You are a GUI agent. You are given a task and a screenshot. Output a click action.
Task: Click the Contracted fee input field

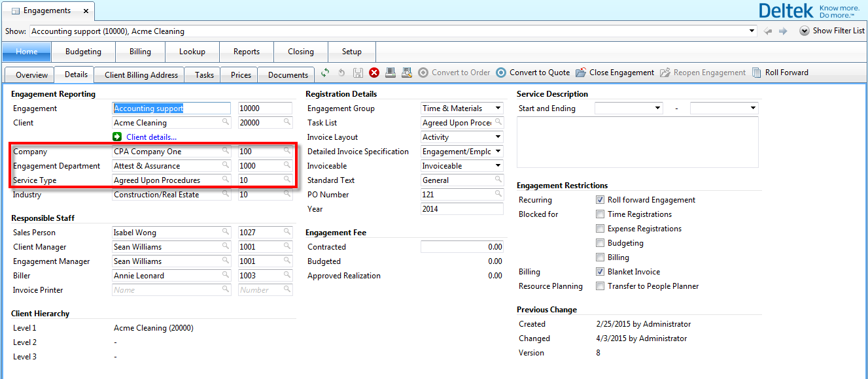[x=462, y=247]
